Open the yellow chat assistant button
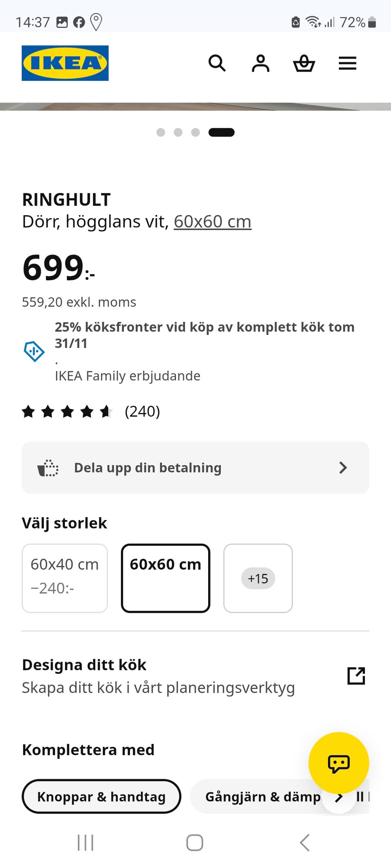 pyautogui.click(x=339, y=763)
